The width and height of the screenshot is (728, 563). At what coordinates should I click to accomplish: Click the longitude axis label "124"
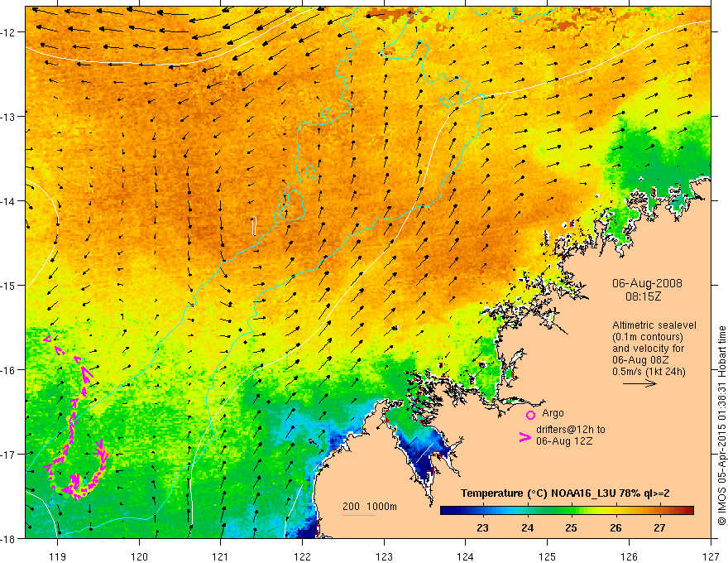466,556
